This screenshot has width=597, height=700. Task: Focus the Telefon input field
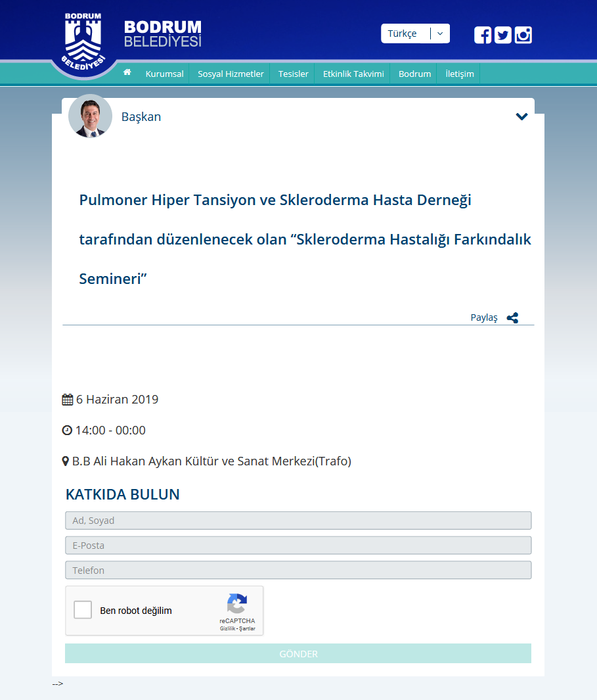(298, 570)
